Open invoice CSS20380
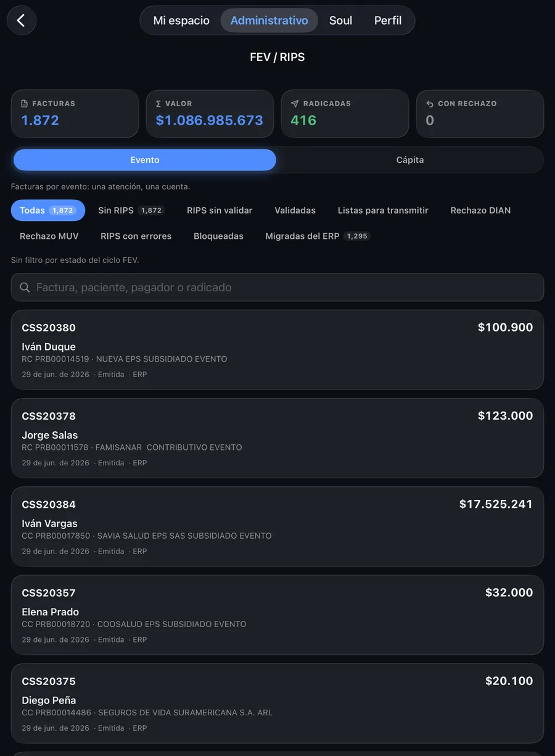This screenshot has height=756, width=555. 277,350
